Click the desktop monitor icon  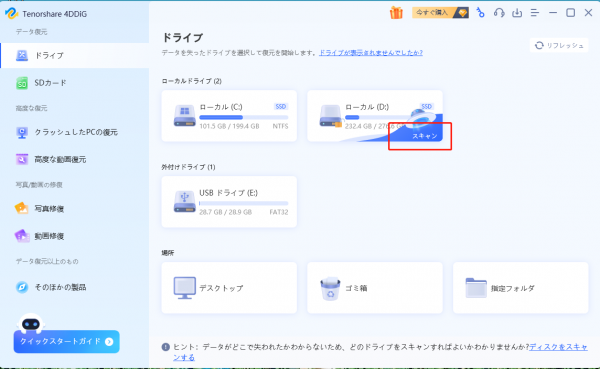pos(184,288)
